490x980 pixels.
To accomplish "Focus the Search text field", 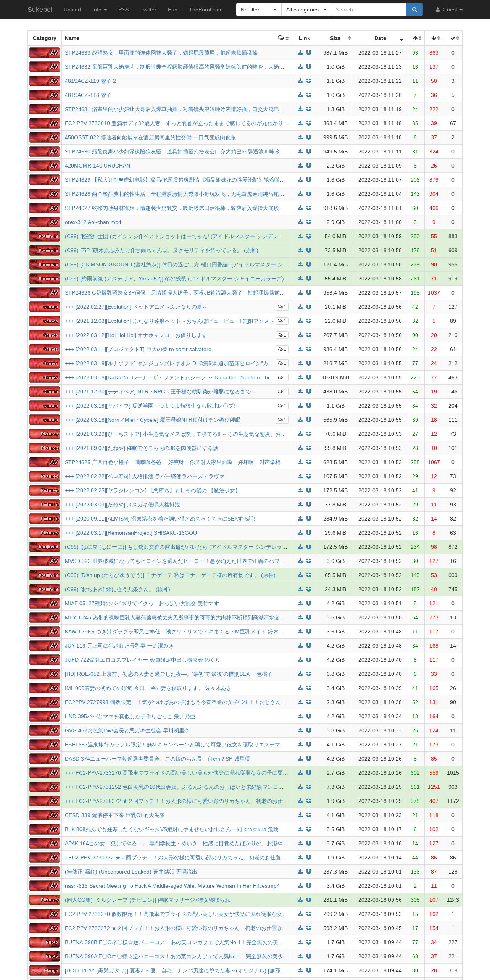I will 368,10.
